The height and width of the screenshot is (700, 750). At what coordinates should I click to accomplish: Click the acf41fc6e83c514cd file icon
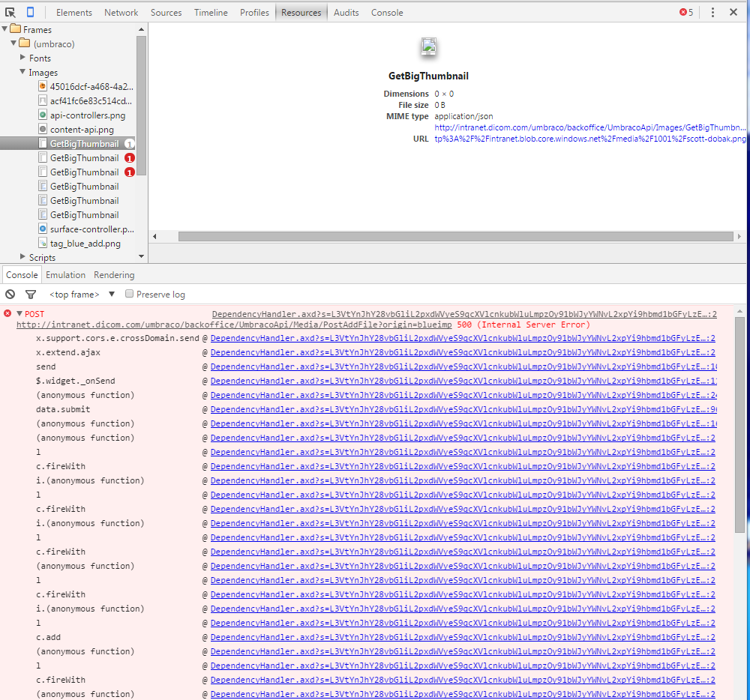pyautogui.click(x=43, y=101)
